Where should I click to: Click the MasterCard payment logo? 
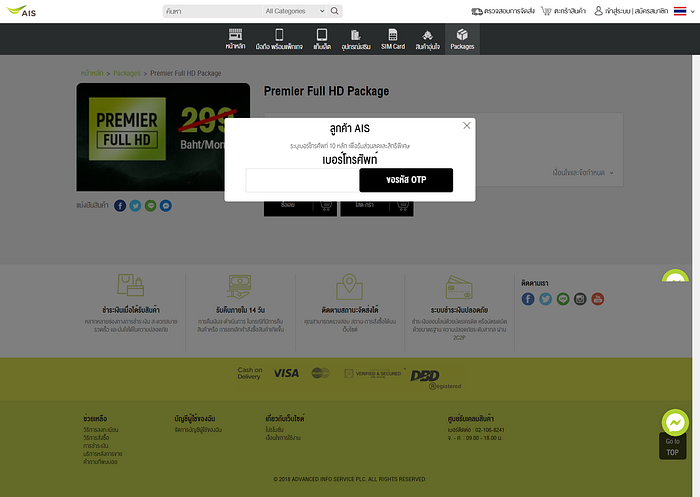(321, 373)
